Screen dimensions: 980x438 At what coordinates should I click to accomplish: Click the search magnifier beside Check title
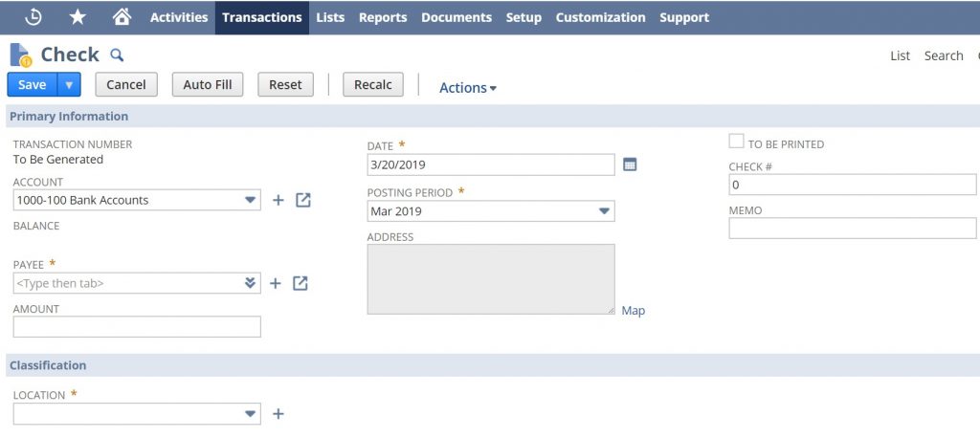(x=117, y=55)
